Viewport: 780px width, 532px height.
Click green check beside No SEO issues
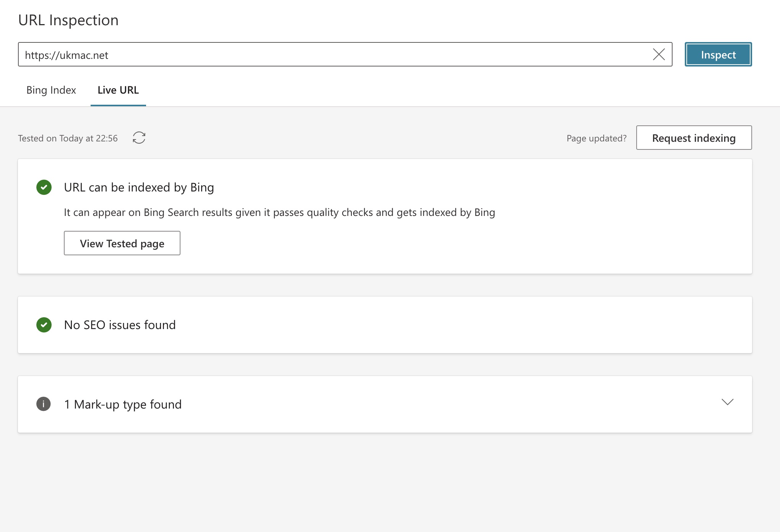[44, 325]
